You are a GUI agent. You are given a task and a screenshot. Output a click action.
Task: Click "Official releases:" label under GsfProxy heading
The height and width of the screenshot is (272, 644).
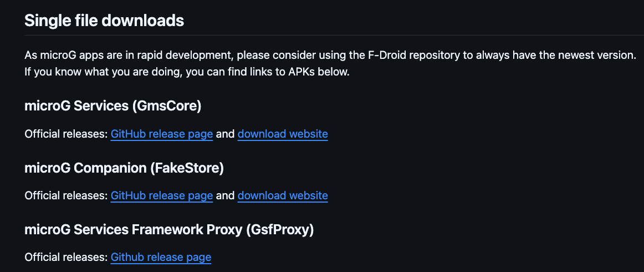pyautogui.click(x=66, y=257)
